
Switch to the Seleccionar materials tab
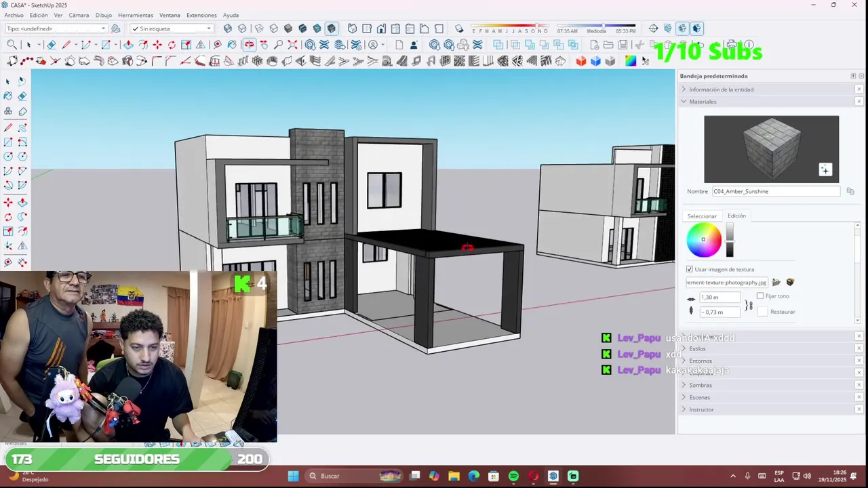point(702,216)
